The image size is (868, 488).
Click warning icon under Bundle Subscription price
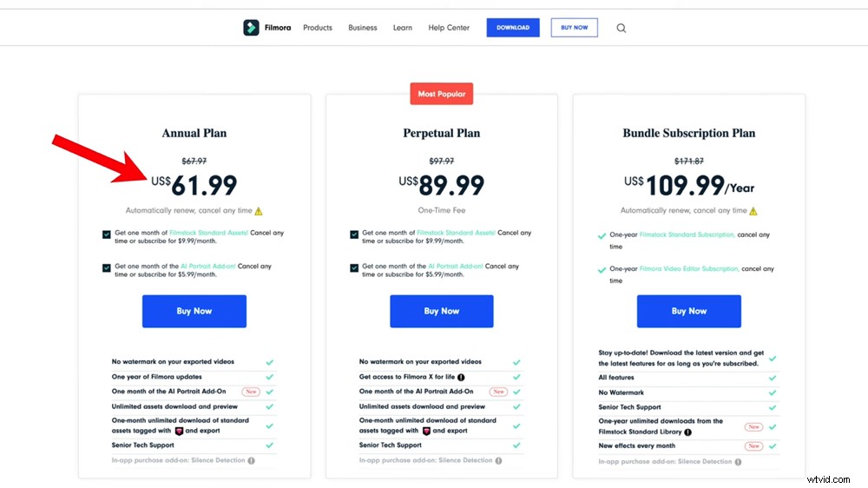point(753,211)
